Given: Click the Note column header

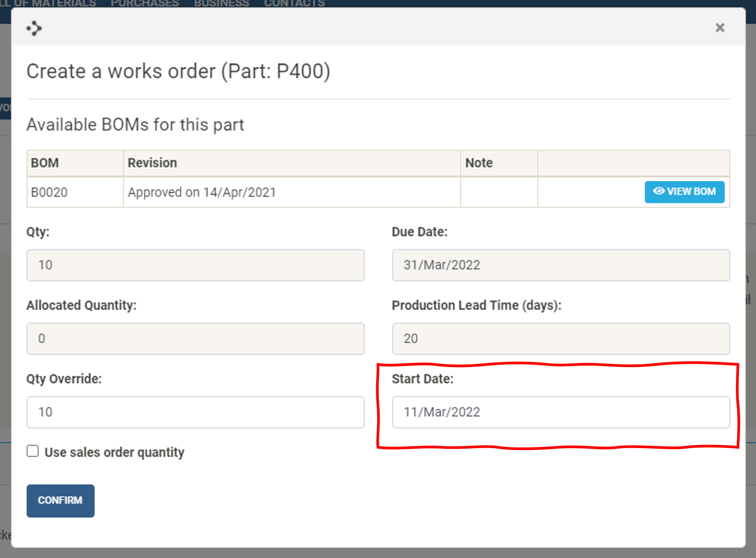Looking at the screenshot, I should tap(478, 163).
